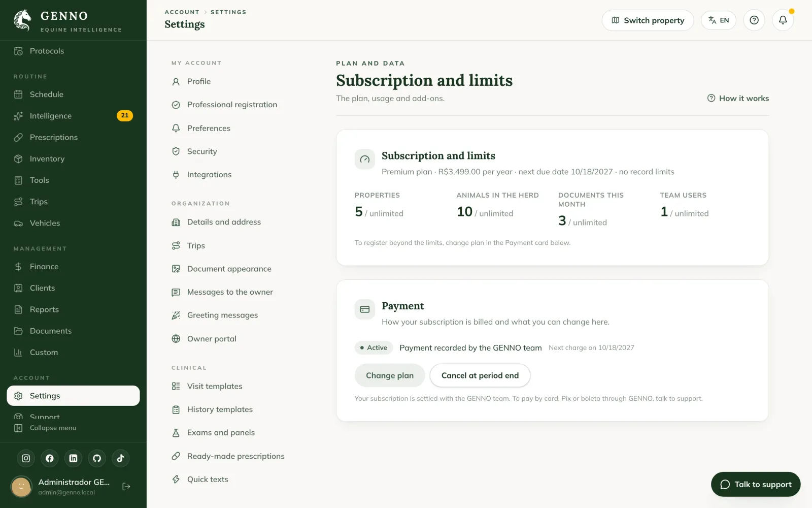Click the Documents folder icon
Viewport: 812px width, 508px height.
pos(18,331)
